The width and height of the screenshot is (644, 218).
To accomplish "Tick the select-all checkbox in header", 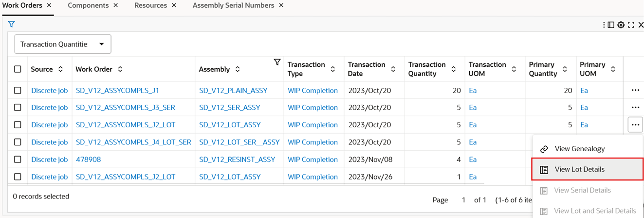I will coord(18,69).
